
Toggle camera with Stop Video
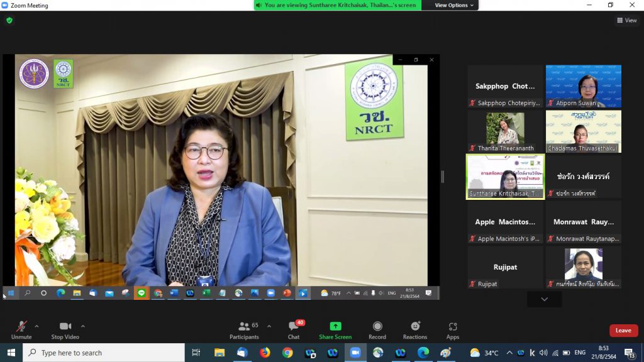pyautogui.click(x=65, y=331)
